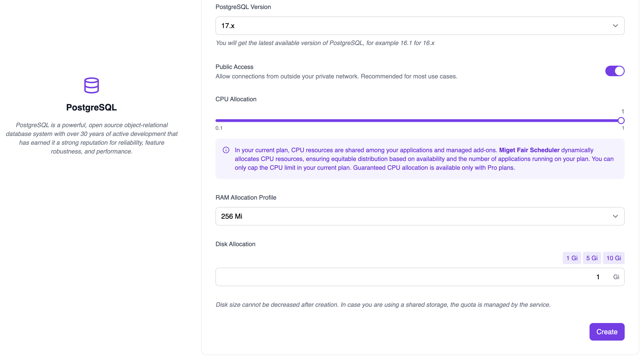The height and width of the screenshot is (361, 644).
Task: Expand the RAM Allocation Profile dropdown
Action: click(x=420, y=216)
